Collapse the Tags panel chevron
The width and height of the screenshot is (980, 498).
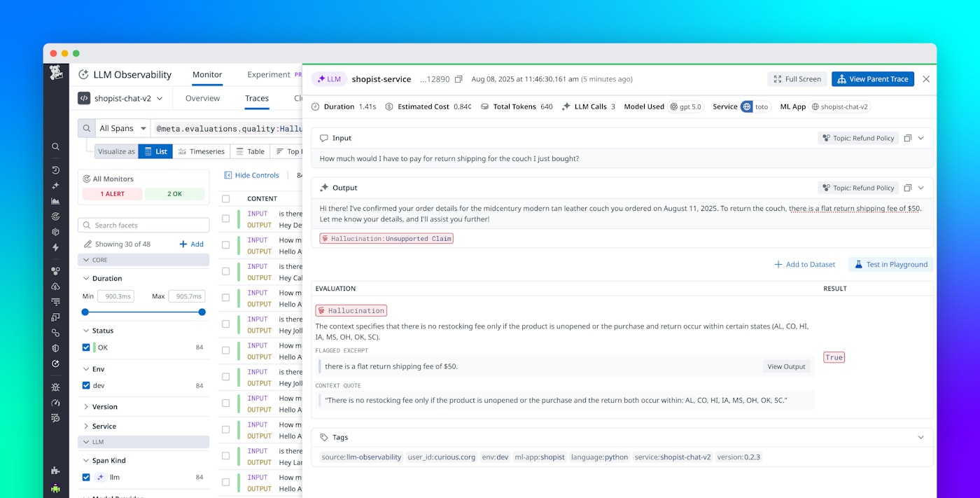pos(920,436)
